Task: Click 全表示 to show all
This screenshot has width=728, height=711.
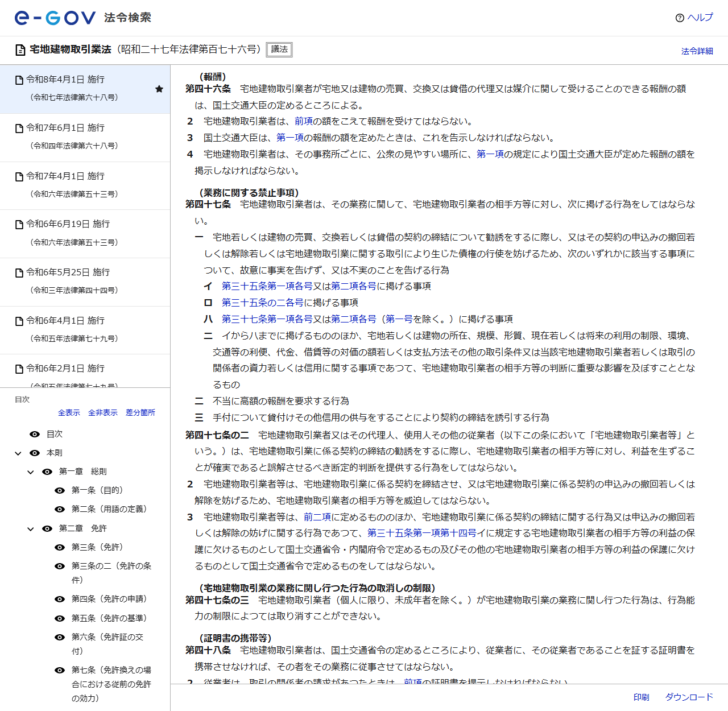Action: [69, 413]
